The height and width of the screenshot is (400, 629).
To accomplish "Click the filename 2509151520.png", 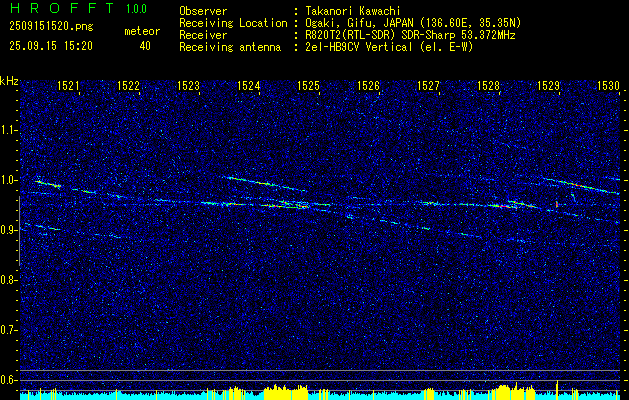I will (x=51, y=26).
